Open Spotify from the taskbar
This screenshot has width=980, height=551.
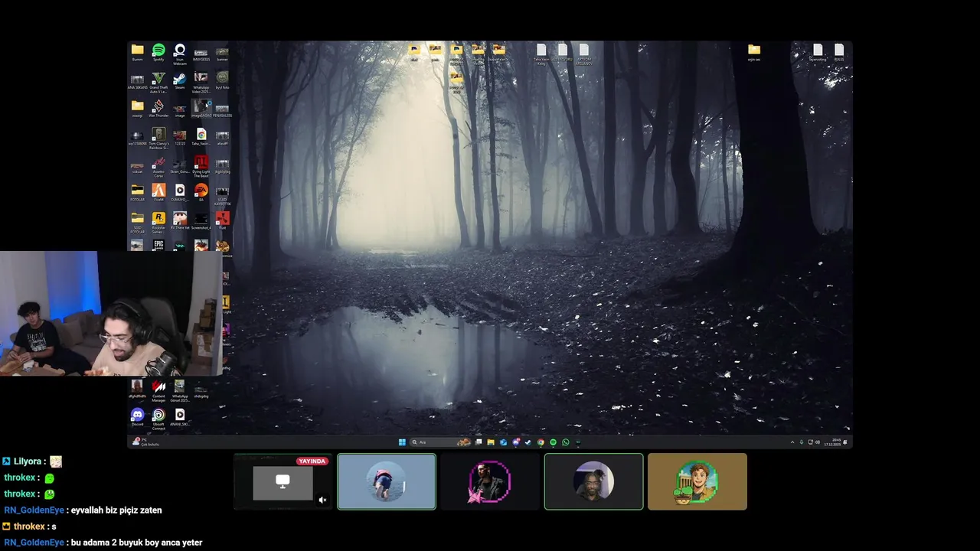click(x=553, y=442)
